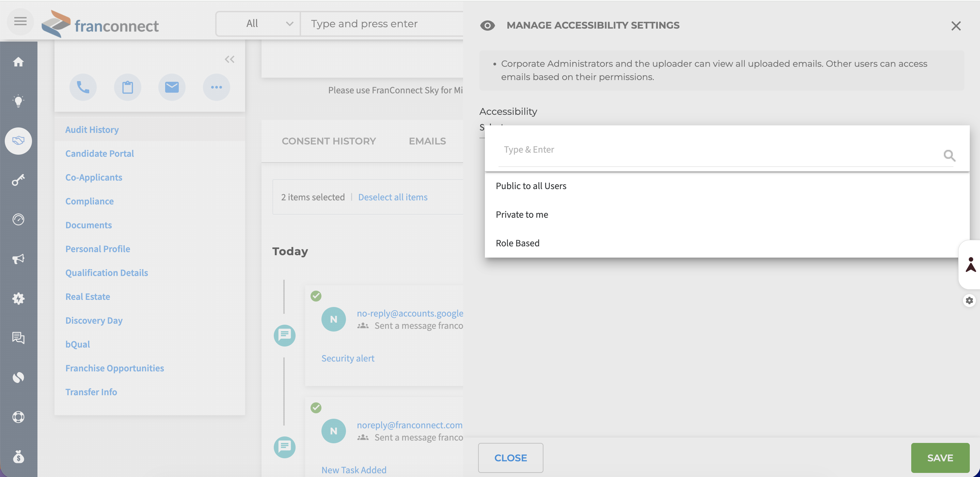Open the accessibility figure widget
Image resolution: width=980 pixels, height=477 pixels.
[970, 265]
